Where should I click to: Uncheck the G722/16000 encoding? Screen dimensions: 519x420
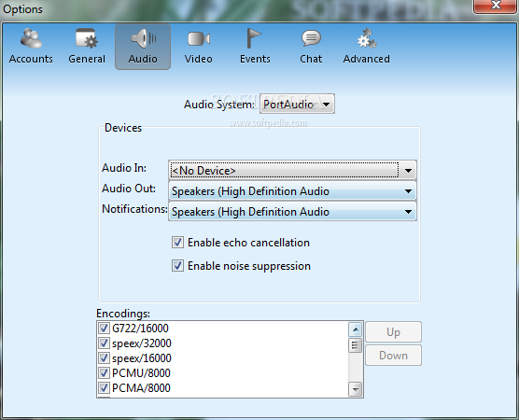[104, 329]
